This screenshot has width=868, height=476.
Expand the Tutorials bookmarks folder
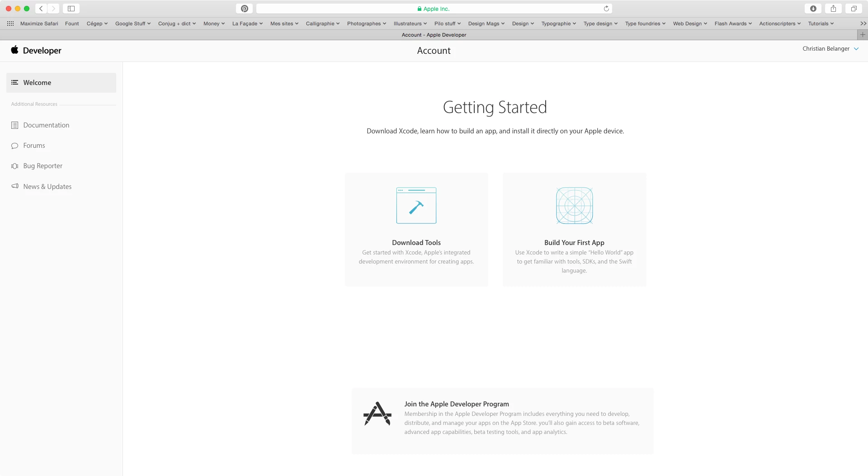click(821, 24)
